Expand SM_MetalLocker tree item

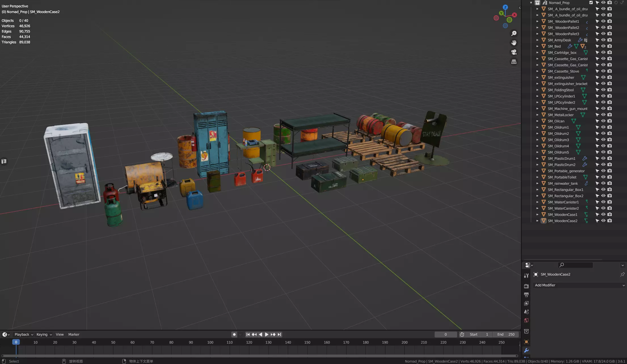point(537,115)
